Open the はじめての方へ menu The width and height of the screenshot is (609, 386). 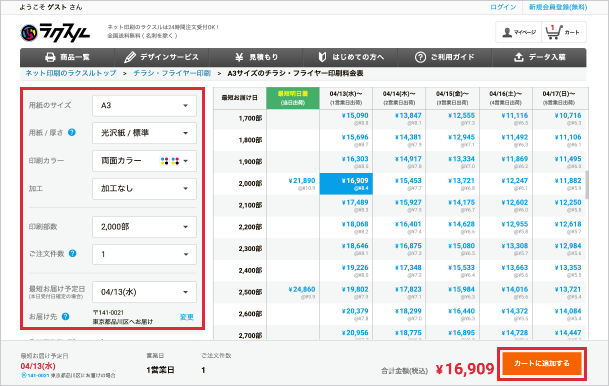(x=350, y=57)
